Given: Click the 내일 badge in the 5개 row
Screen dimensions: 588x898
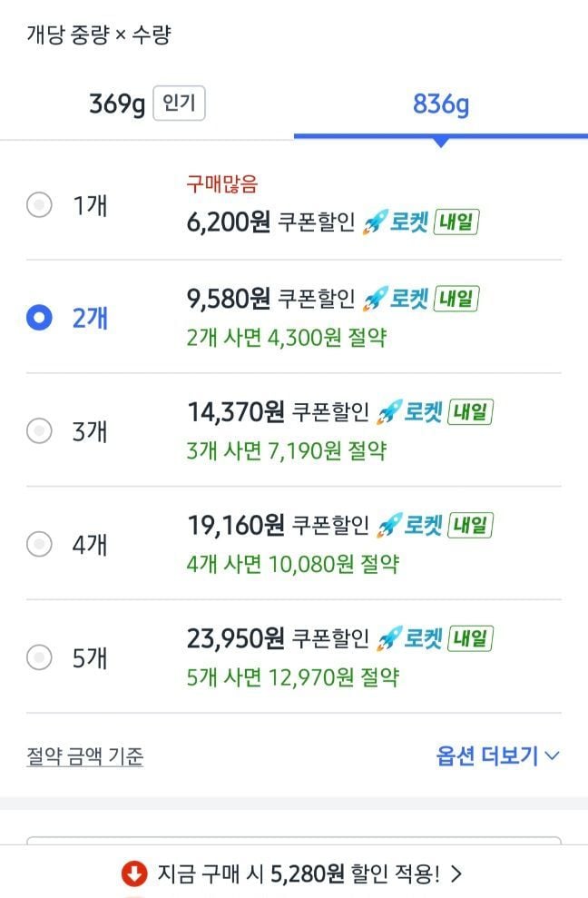Looking at the screenshot, I should click(x=470, y=638).
